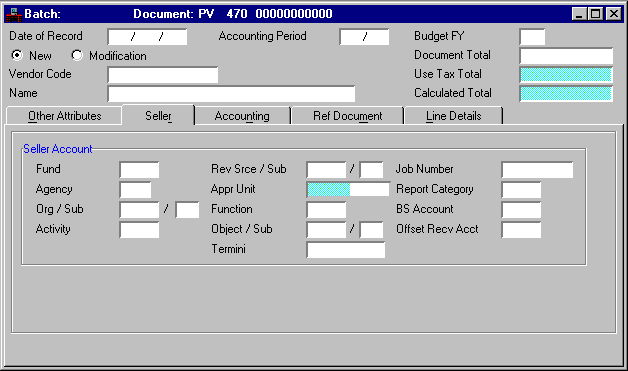This screenshot has height=371, width=628.
Task: Click the Budget FY field
Action: click(x=532, y=37)
